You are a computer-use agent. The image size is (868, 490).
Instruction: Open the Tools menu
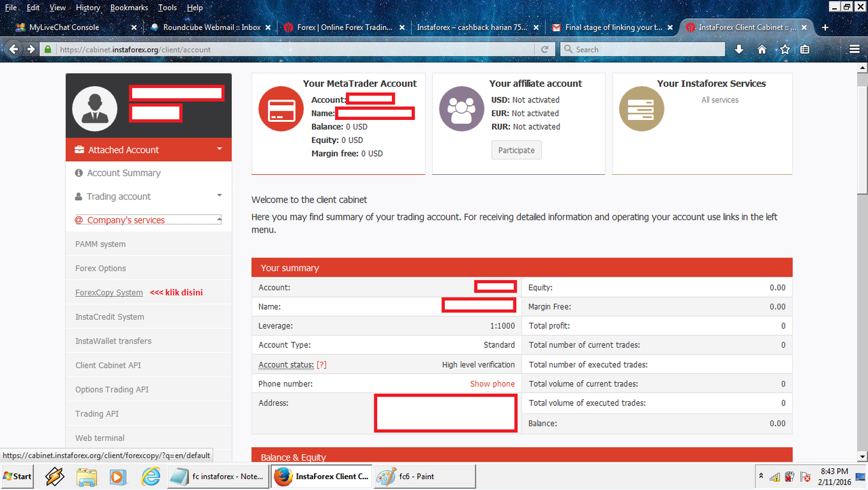point(167,7)
